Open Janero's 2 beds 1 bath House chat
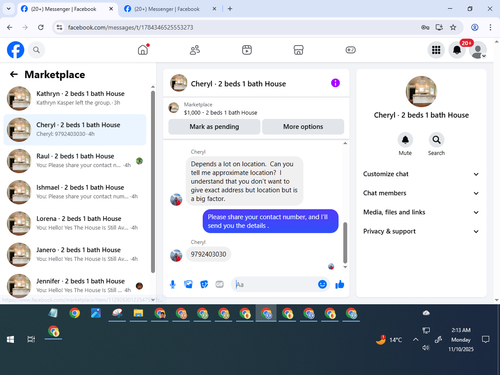Screen dimensions: 500x375 pos(75,255)
